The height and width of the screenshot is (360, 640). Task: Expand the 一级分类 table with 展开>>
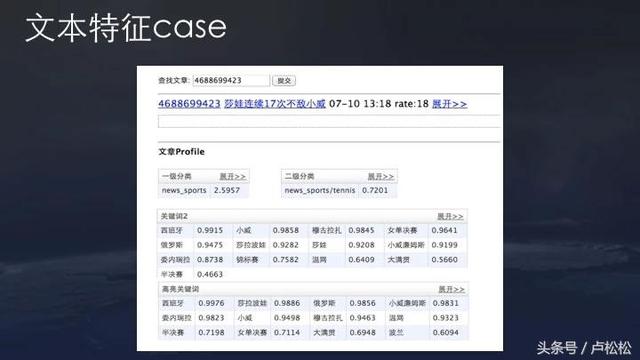[233, 176]
